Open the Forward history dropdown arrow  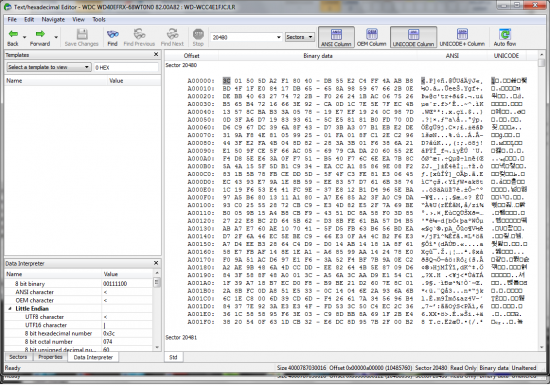pos(56,37)
